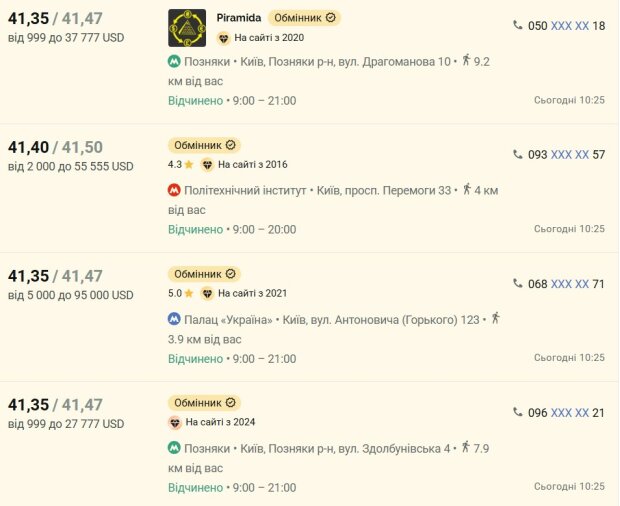Reveal the hidden digits of 068 XXX XX 71

click(570, 284)
